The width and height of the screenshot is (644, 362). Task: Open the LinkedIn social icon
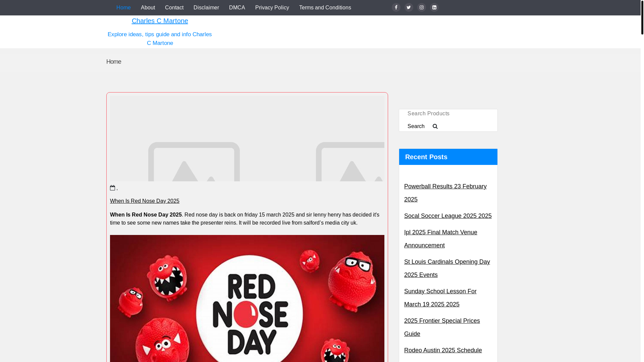pyautogui.click(x=434, y=7)
